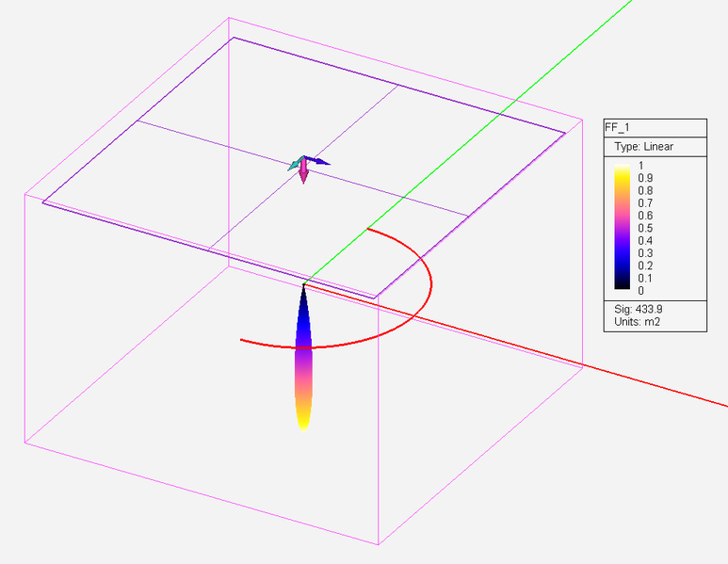The width and height of the screenshot is (728, 564).
Task: Click the 0.5 tick label in legend
Action: click(645, 229)
